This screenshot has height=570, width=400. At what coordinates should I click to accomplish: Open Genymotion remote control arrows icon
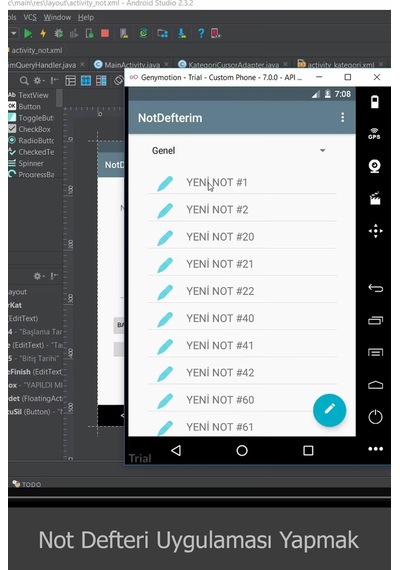[375, 231]
